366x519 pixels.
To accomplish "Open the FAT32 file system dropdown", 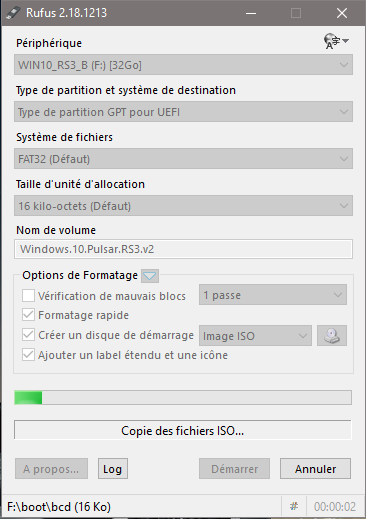I will [183, 159].
